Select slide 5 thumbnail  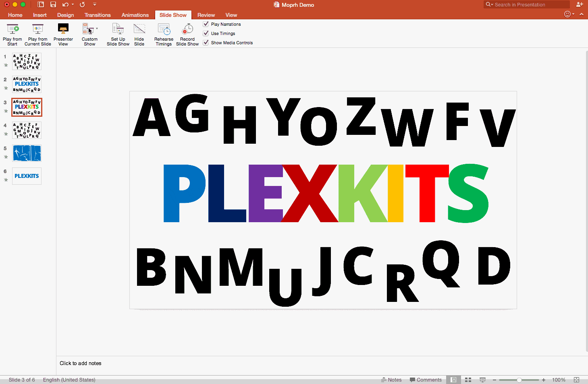27,153
